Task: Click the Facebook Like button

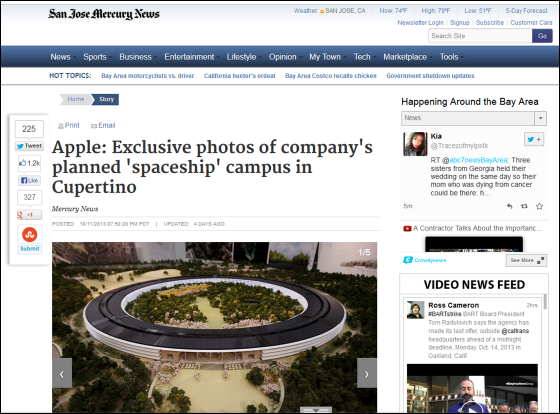Action: [29, 180]
